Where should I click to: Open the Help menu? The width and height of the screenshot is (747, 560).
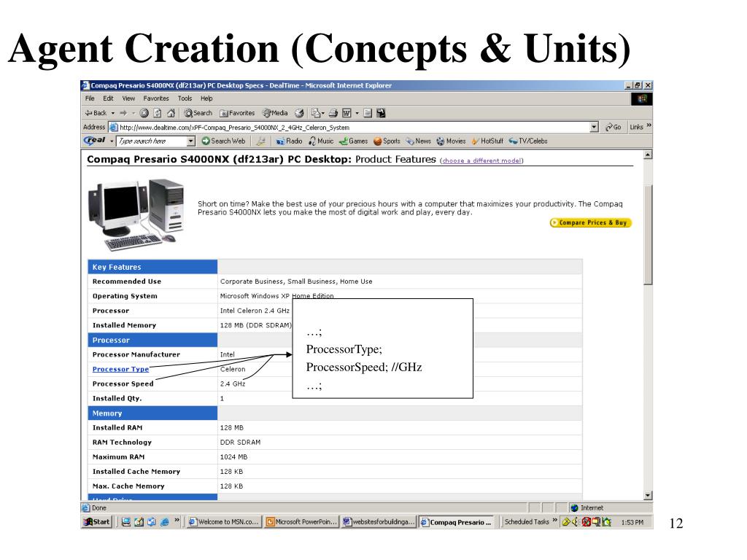[x=206, y=98]
